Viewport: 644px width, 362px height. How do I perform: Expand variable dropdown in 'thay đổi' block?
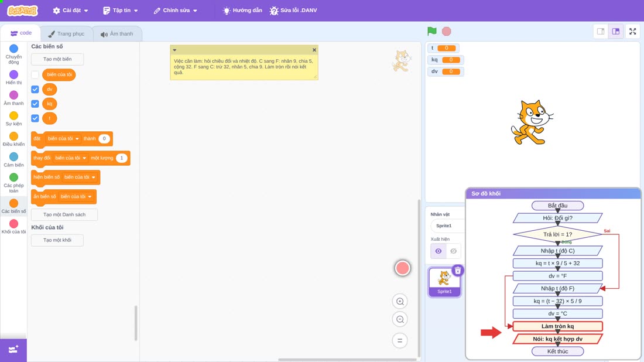point(71,158)
